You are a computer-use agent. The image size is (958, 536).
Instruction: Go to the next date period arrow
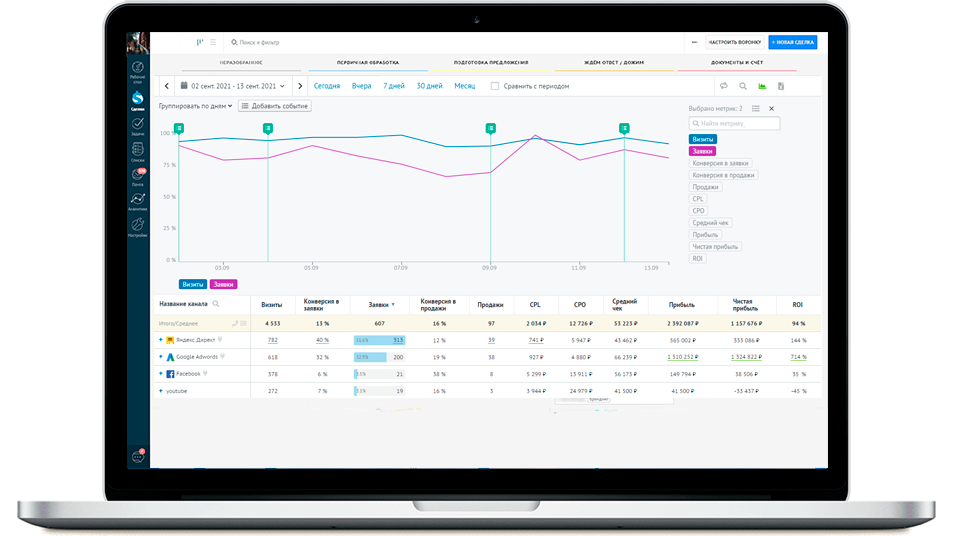click(300, 86)
